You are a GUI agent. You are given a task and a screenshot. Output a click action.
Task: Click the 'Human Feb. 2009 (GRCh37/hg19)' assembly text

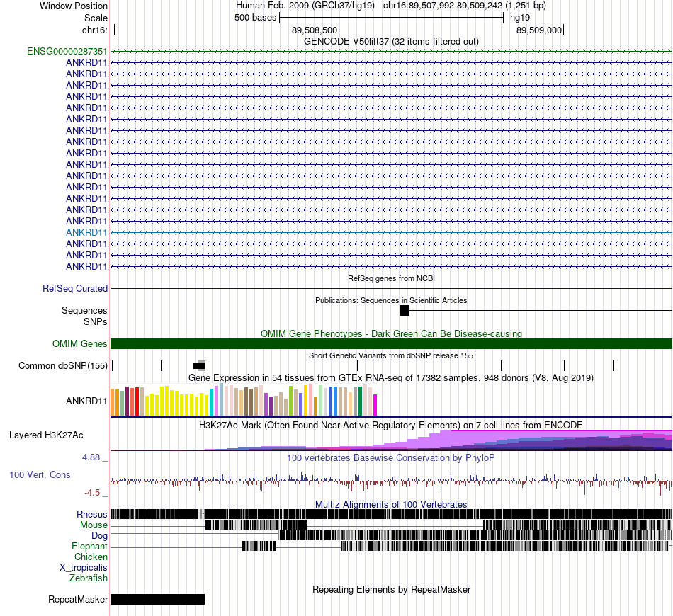(x=305, y=6)
